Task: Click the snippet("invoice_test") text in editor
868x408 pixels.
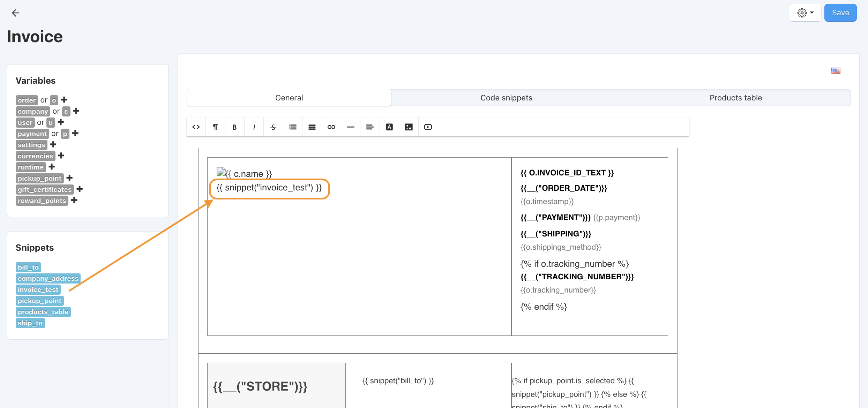Action: 269,188
